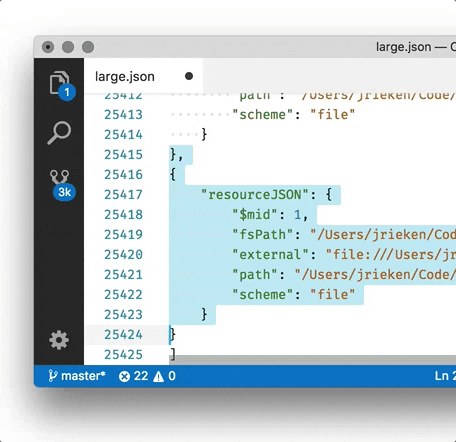Click the git branch icon beside master
The width and height of the screenshot is (456, 442).
click(52, 376)
